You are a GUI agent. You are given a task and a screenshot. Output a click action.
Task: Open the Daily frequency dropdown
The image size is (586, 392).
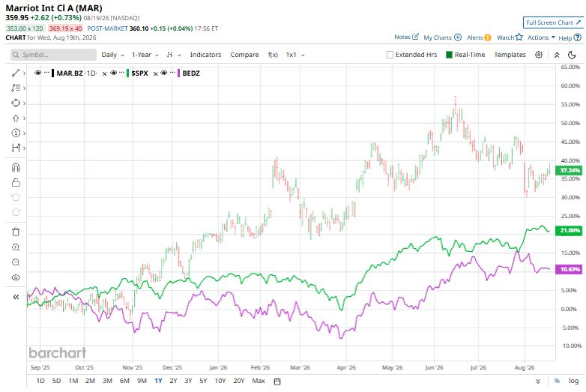(112, 55)
